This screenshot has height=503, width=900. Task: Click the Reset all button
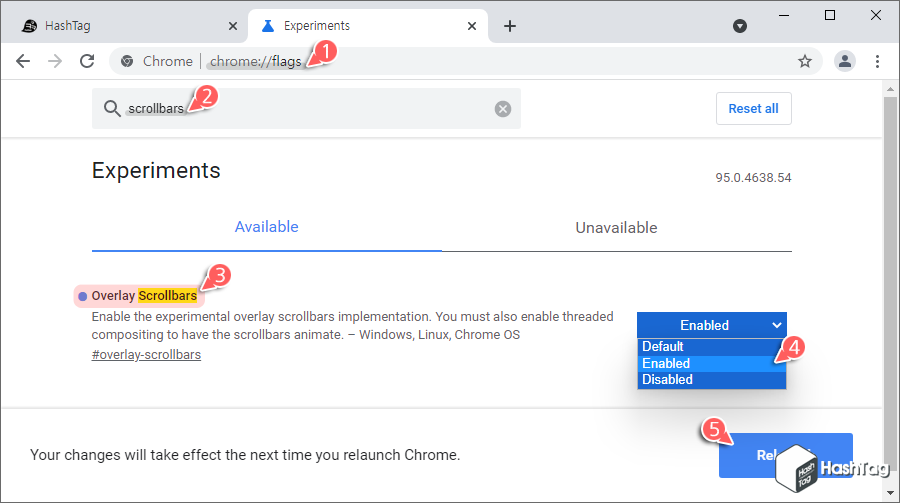753,109
